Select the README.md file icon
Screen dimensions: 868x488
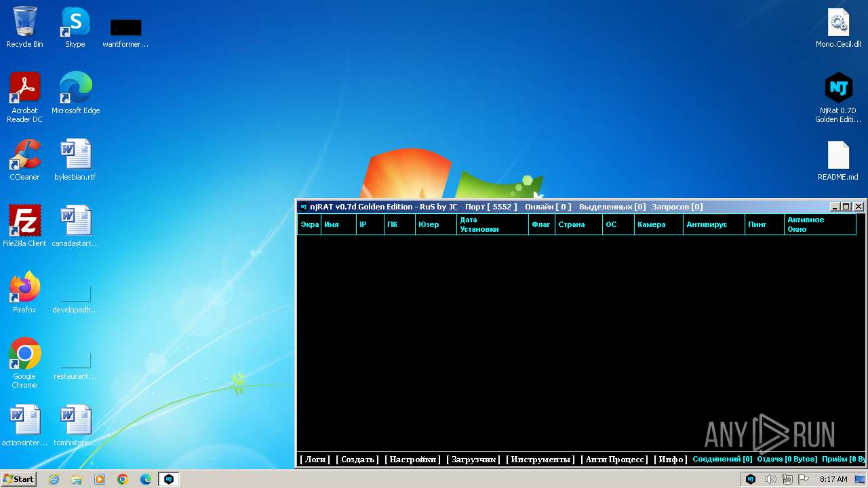coord(838,160)
